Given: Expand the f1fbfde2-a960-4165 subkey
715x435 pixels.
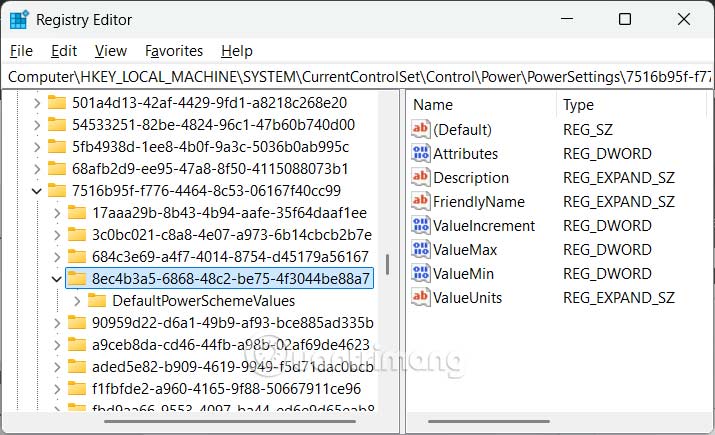Looking at the screenshot, I should [57, 389].
